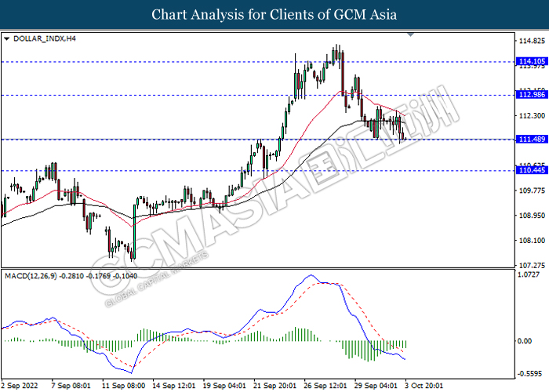Click the 112.300 price axis value
This screenshot has width=549, height=392.
pos(532,115)
